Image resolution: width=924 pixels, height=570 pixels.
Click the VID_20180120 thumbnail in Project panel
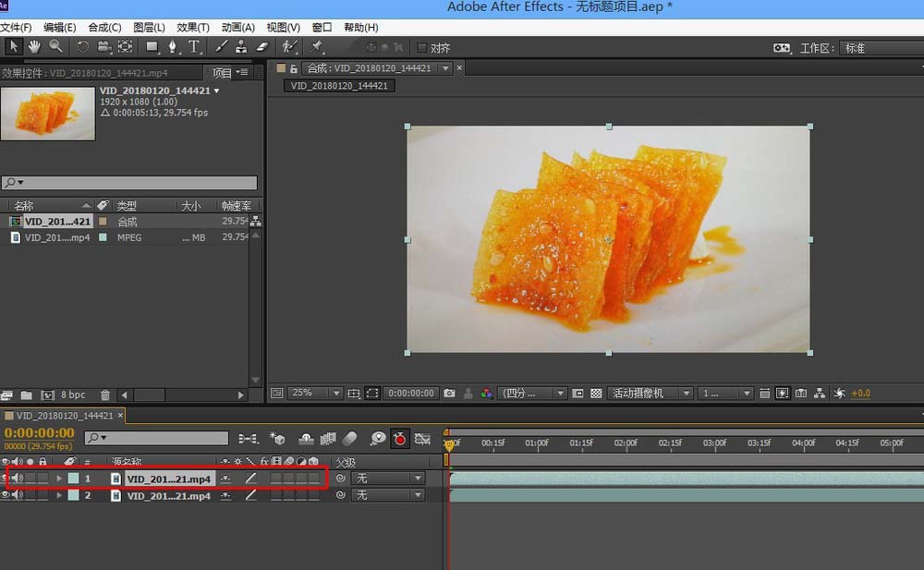coord(48,114)
